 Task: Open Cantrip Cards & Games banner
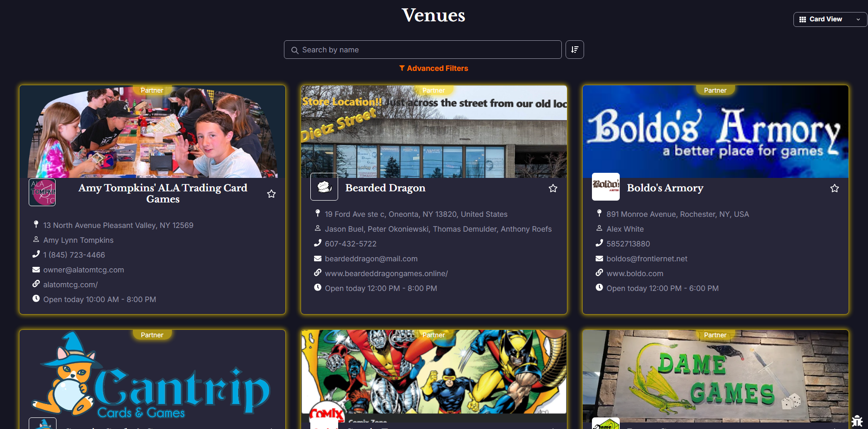pyautogui.click(x=152, y=376)
